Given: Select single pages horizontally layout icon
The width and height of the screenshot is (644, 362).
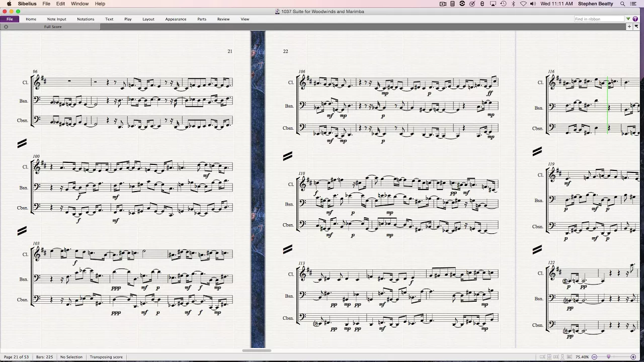Looking at the screenshot, I should (556, 357).
